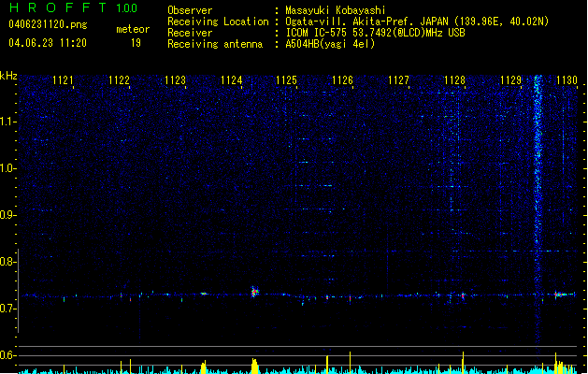Click the 'Observer' field label
The image size is (588, 374).
click(x=190, y=10)
